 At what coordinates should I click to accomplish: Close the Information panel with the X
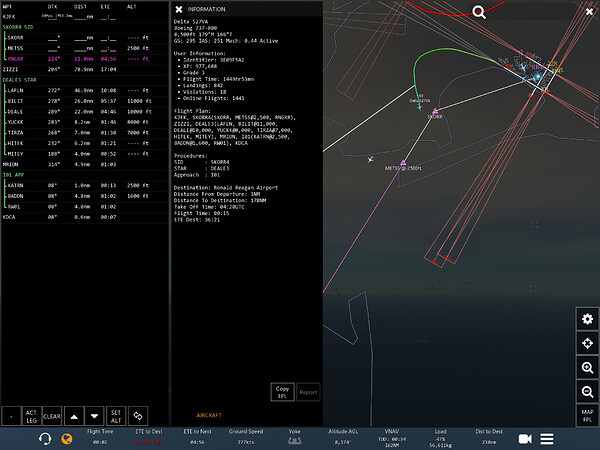[x=178, y=9]
